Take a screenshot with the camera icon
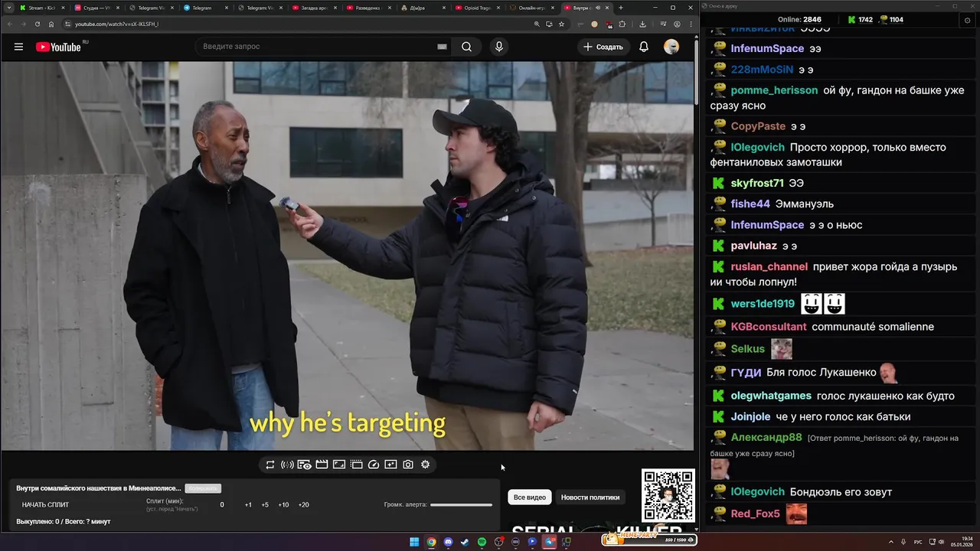Image resolution: width=980 pixels, height=551 pixels. click(408, 465)
